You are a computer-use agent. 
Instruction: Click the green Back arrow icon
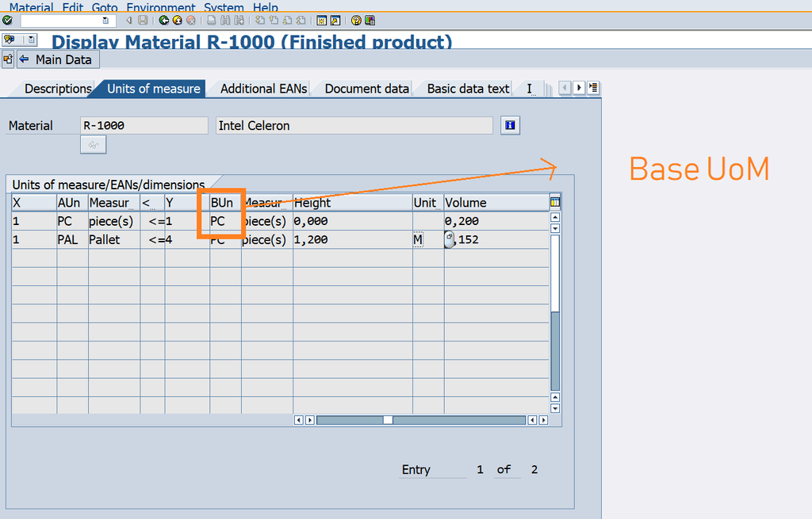pyautogui.click(x=163, y=21)
